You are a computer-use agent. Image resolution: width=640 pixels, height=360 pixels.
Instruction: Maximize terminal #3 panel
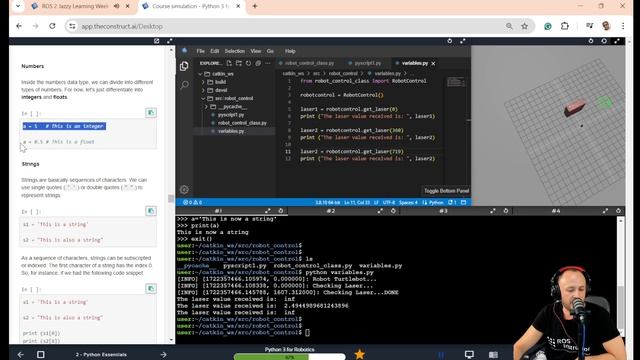click(493, 211)
